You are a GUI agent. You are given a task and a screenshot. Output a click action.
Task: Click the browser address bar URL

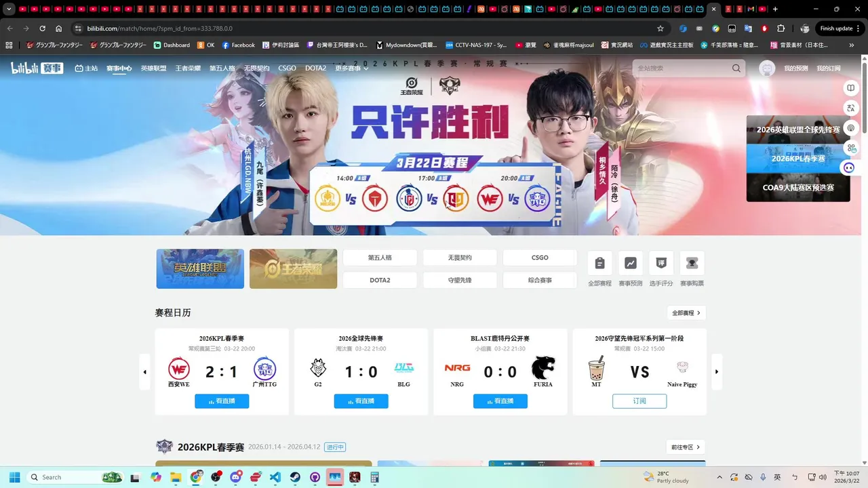[159, 28]
